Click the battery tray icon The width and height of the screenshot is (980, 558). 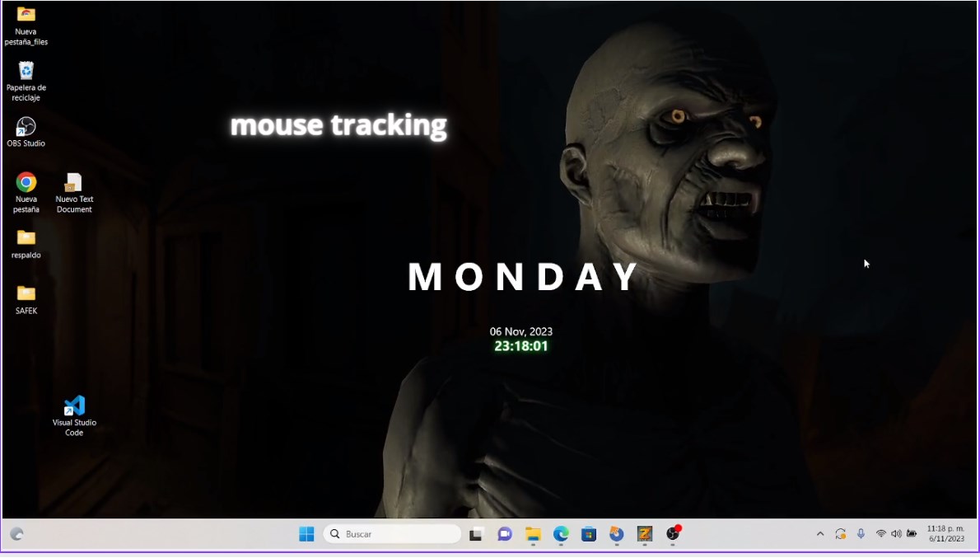(912, 534)
